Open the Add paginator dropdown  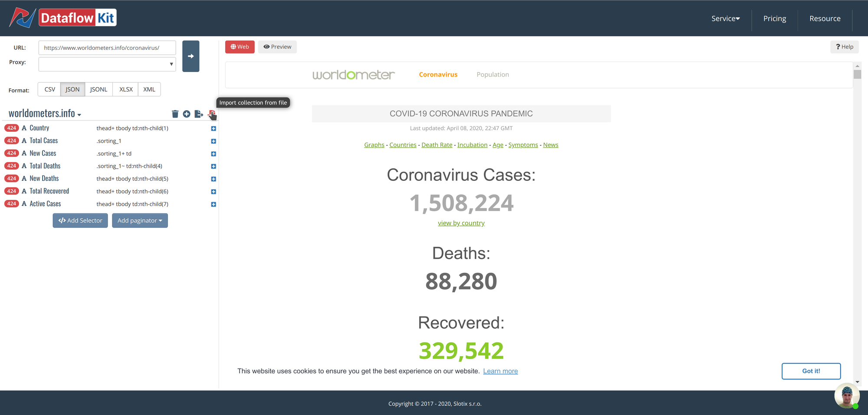point(140,220)
